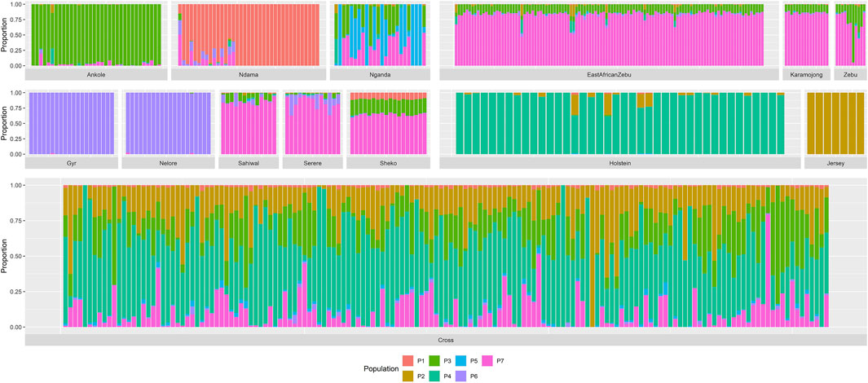
Task: Click the P3 legend text label
Action: pyautogui.click(x=449, y=361)
